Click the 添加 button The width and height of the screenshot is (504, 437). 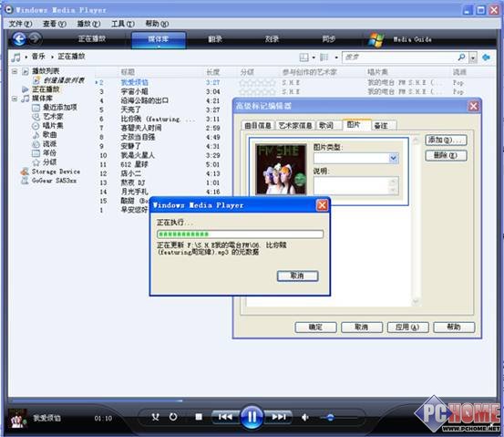click(x=446, y=140)
